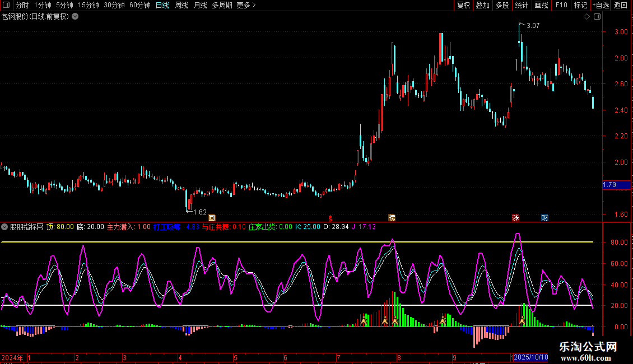Screen dimensions: 633x364
Task: Switch to 月线 monthly chart
Action: pyautogui.click(x=200, y=5)
